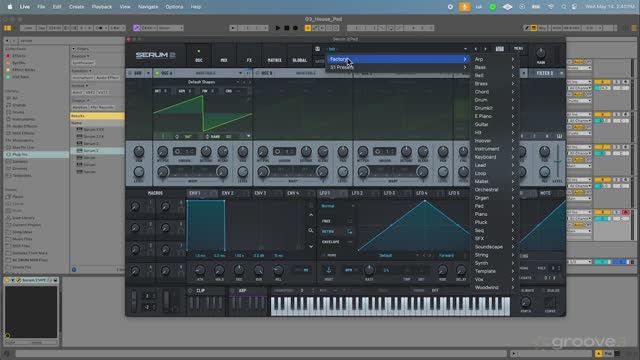Screen dimensions: 640x360
Task: Open the LFO Normal mode dropdown
Action: [x=337, y=206]
